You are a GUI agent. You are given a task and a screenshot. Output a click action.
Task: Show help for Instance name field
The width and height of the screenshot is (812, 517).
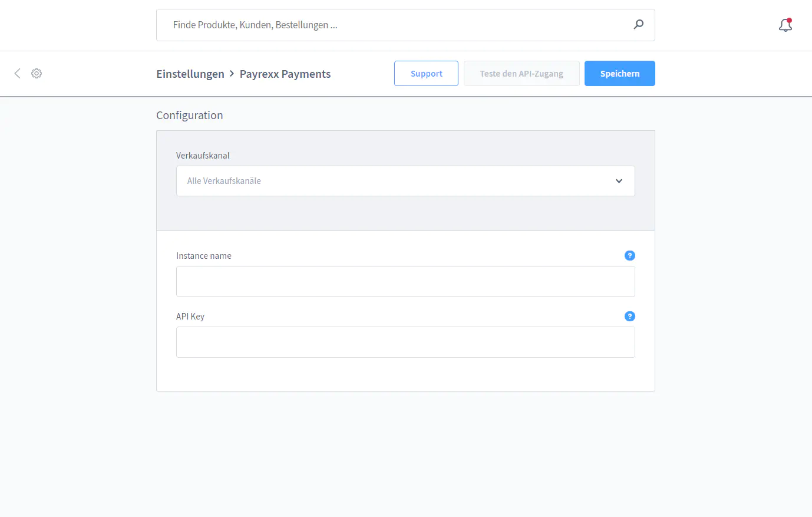coord(629,255)
